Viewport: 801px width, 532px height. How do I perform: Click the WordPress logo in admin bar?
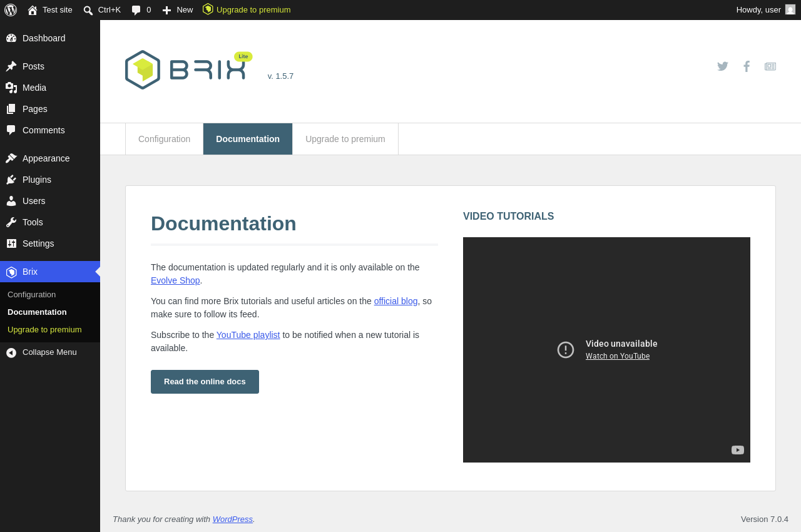coord(11,10)
